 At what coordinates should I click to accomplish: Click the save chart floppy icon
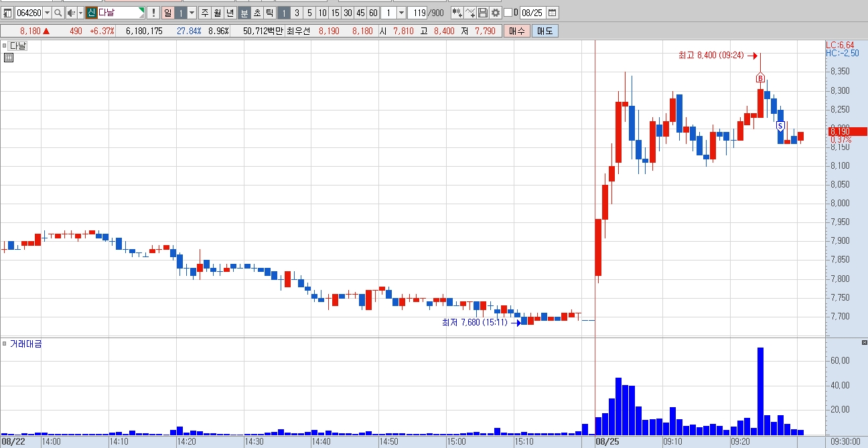click(483, 13)
